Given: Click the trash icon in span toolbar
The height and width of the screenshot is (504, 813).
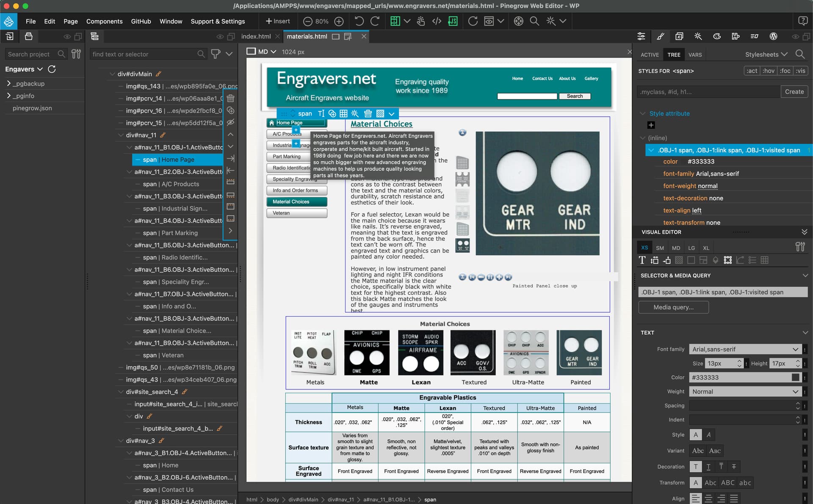Looking at the screenshot, I should (x=368, y=113).
